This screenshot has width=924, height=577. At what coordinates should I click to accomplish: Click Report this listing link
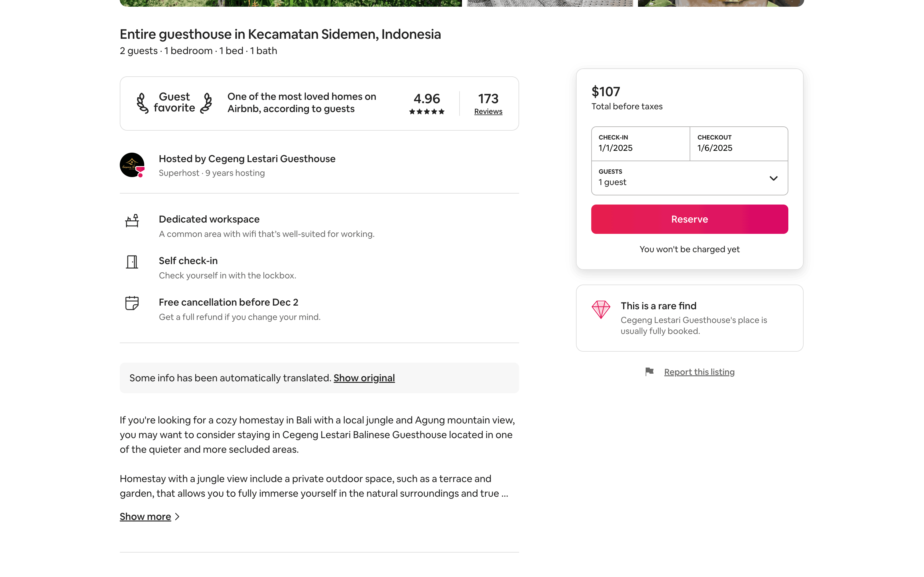pos(699,372)
